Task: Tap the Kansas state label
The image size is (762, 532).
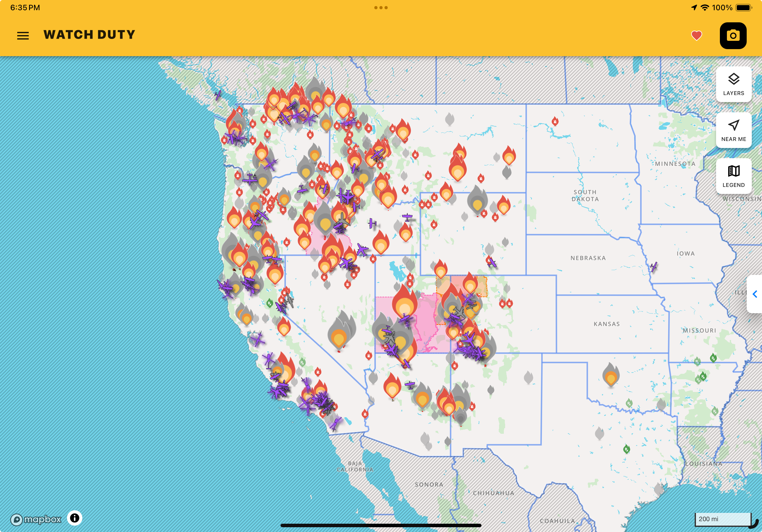Action: point(607,324)
